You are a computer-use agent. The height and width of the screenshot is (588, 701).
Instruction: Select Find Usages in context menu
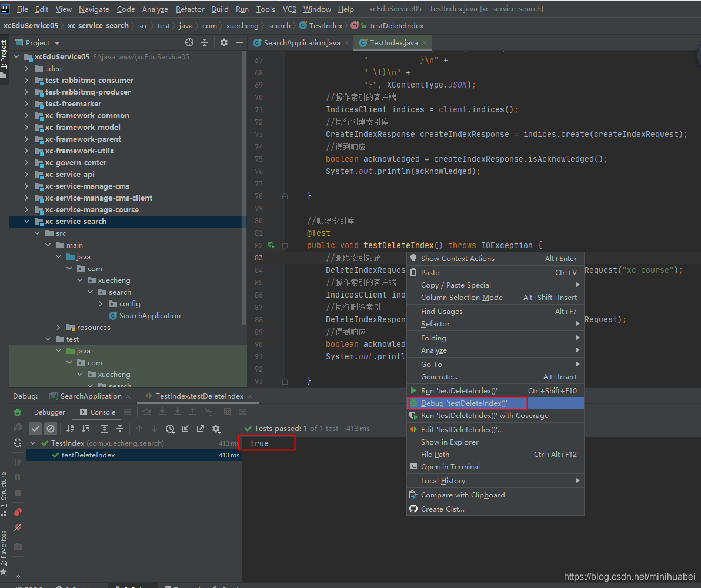point(495,312)
